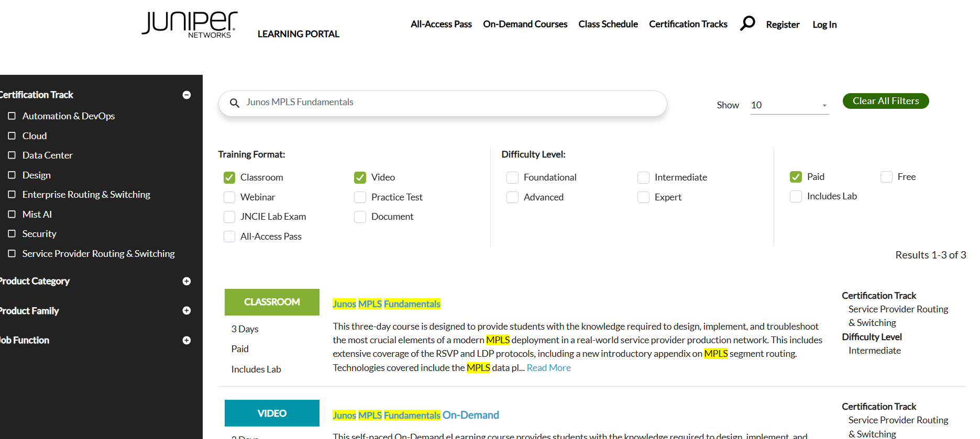Click the Junos MPLS Fundamentals search field
Image resolution: width=980 pixels, height=439 pixels.
(443, 103)
